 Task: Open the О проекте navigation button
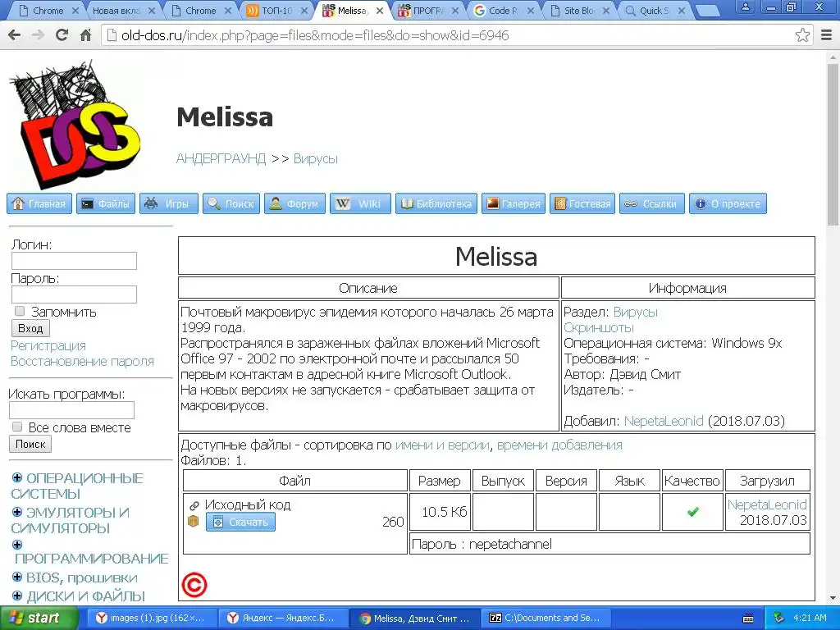point(728,203)
